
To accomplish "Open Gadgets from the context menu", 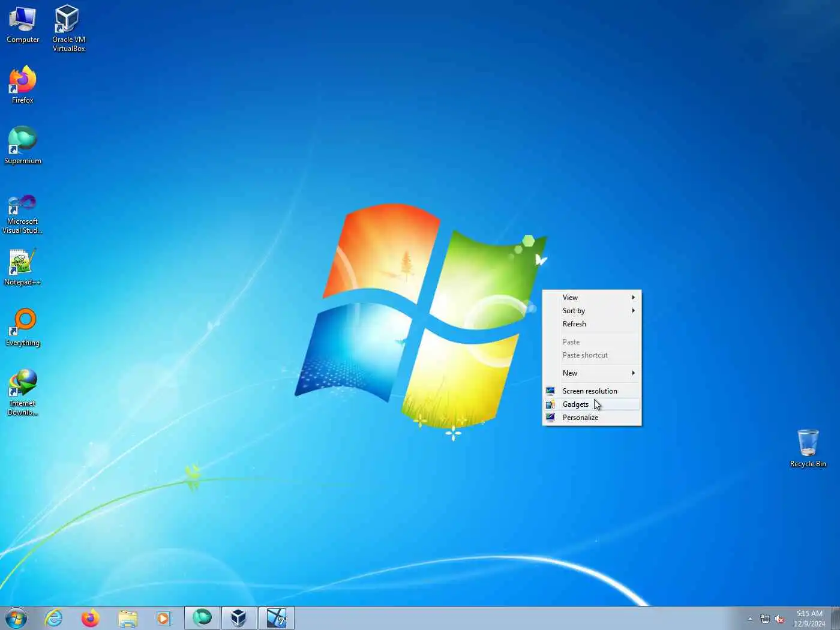I will (x=592, y=404).
